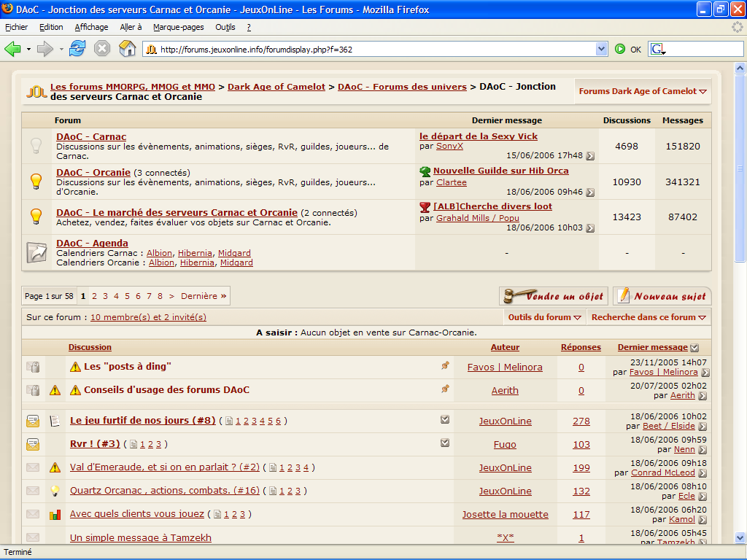Click trophy icon beside [ALB]Cherche divers loot
Screen dimensions: 747x560
pos(425,207)
